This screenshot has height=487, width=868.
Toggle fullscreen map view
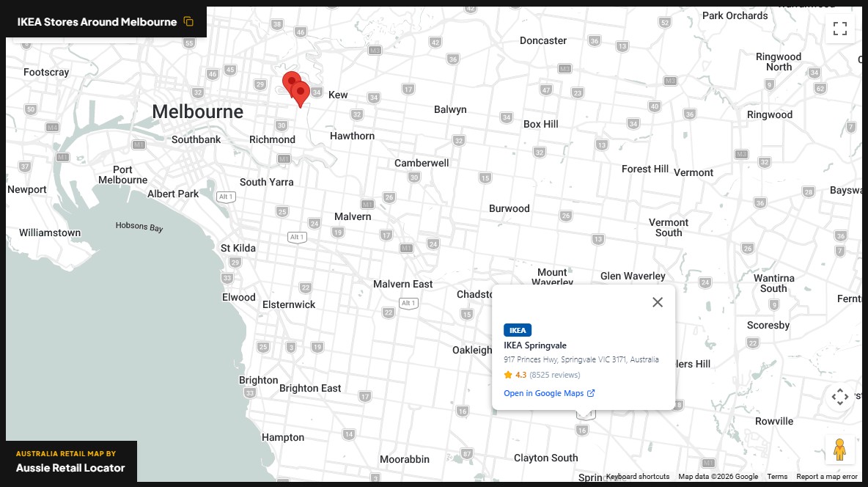[839, 29]
